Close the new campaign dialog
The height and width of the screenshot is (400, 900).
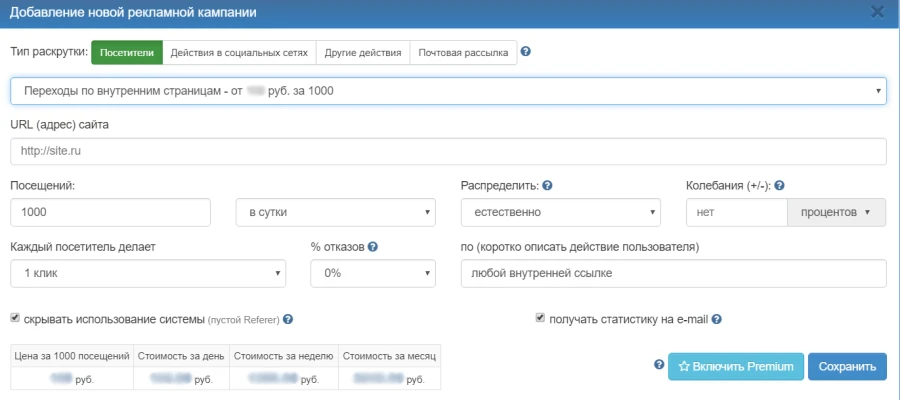coord(877,12)
